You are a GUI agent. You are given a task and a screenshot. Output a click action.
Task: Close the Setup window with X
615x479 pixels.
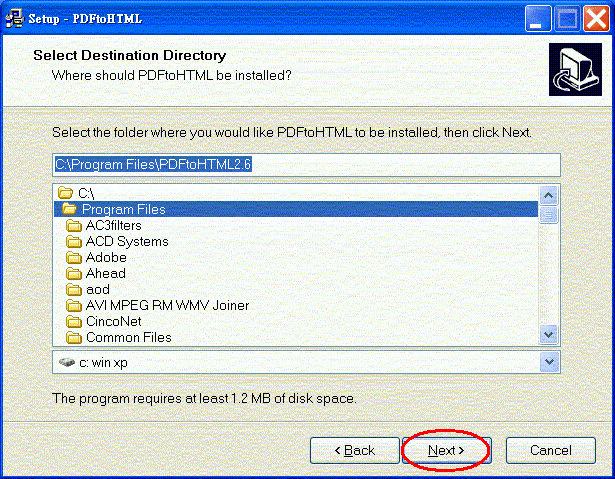pos(596,18)
